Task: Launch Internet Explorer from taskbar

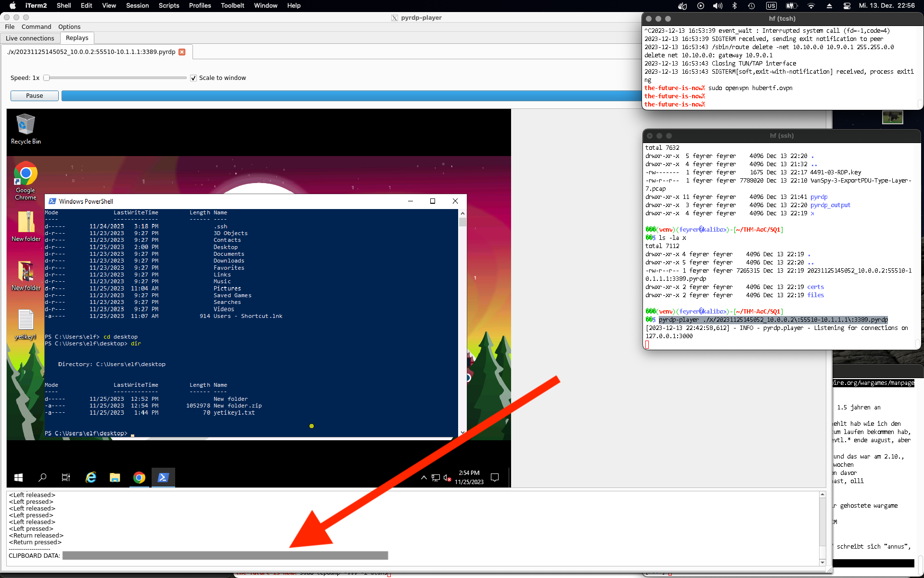Action: (90, 477)
